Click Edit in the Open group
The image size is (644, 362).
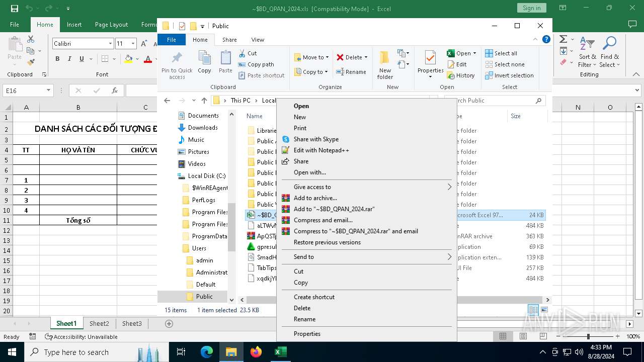(457, 64)
